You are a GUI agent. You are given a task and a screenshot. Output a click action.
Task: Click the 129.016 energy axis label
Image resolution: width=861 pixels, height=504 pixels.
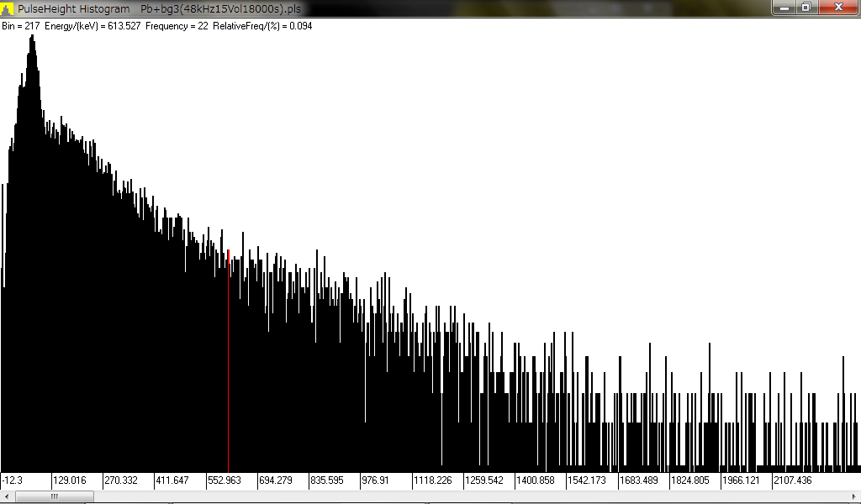(x=71, y=480)
